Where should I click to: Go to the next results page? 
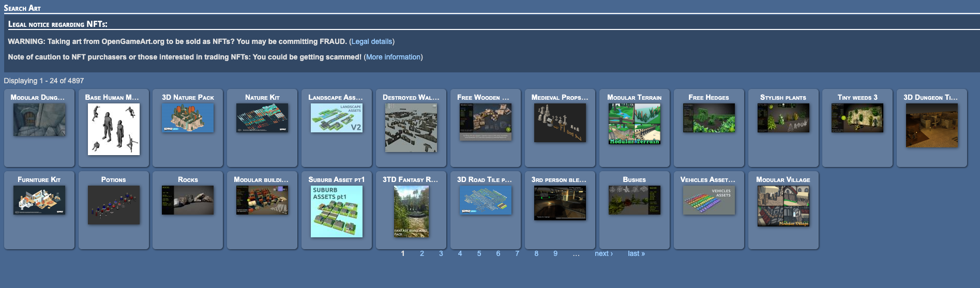click(604, 253)
